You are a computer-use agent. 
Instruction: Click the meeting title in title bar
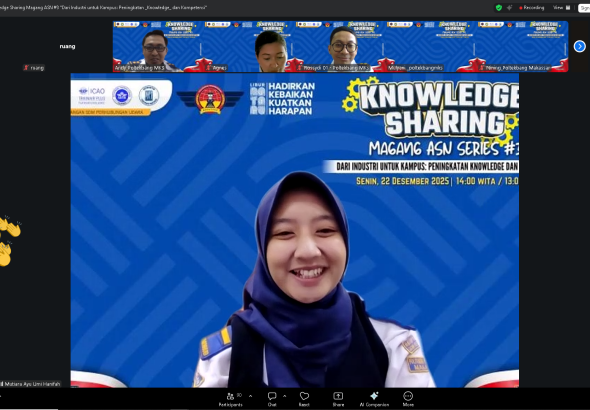(x=103, y=8)
